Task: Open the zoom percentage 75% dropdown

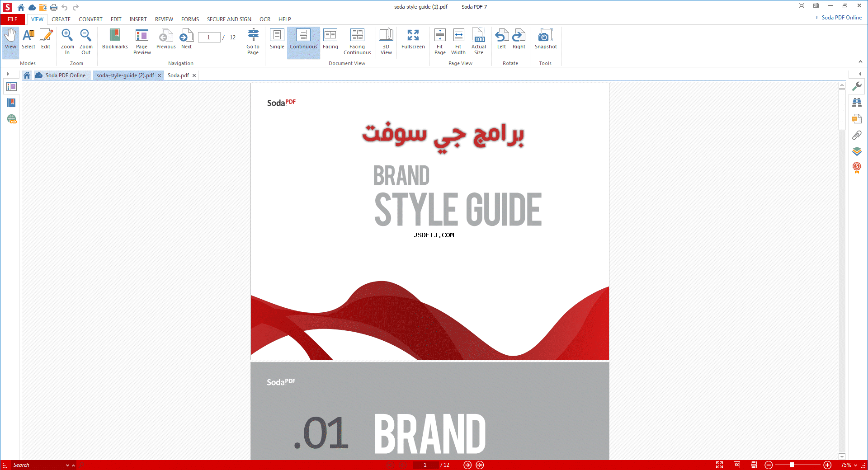Action: pyautogui.click(x=849, y=465)
